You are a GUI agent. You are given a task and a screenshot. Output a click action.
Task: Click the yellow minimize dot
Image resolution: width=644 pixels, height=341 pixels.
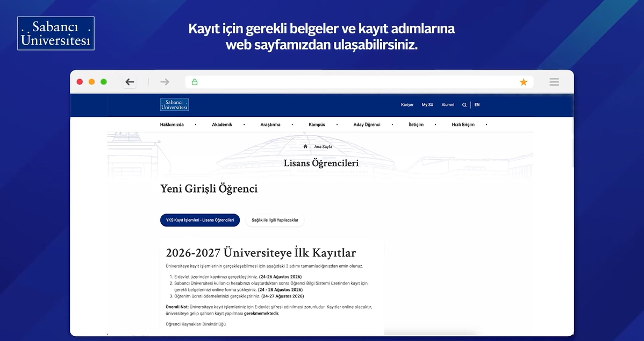click(x=91, y=82)
